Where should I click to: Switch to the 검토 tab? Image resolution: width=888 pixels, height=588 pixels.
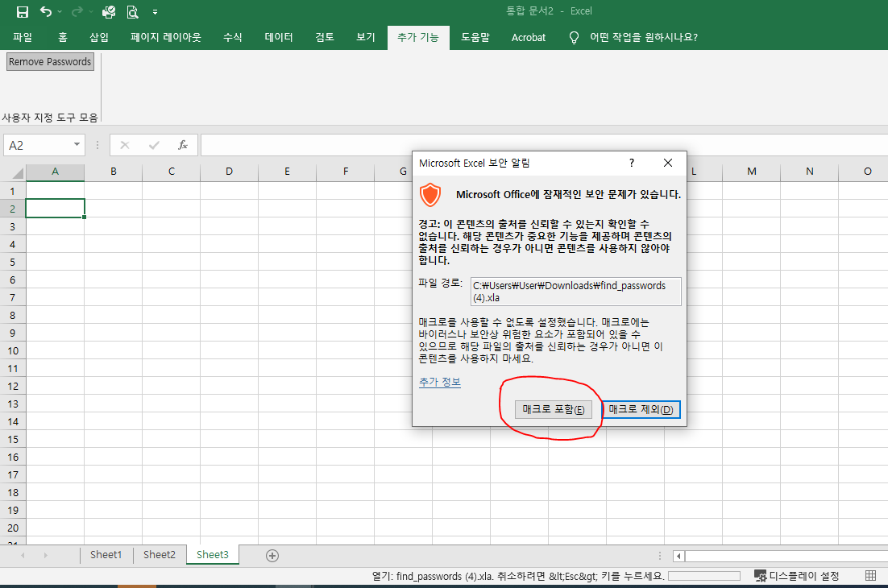[x=325, y=37]
